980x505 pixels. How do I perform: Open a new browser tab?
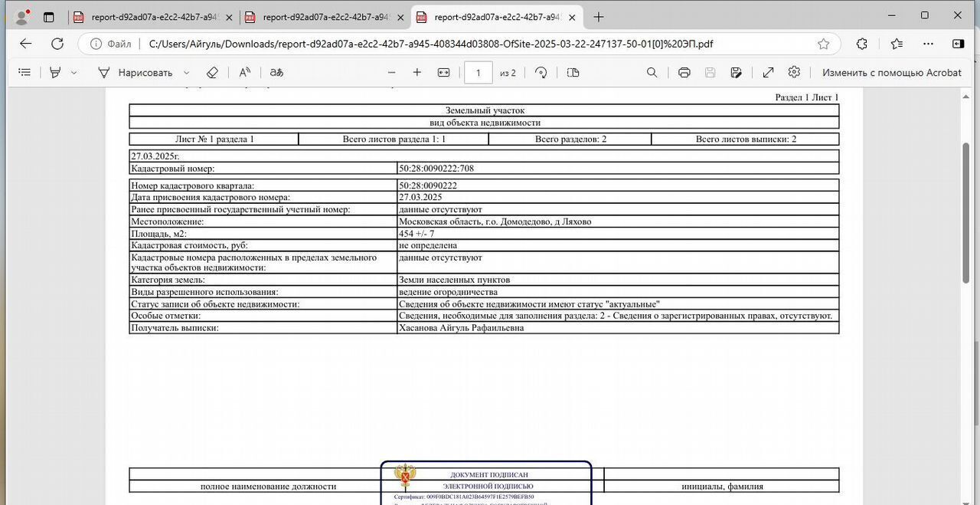(x=599, y=17)
